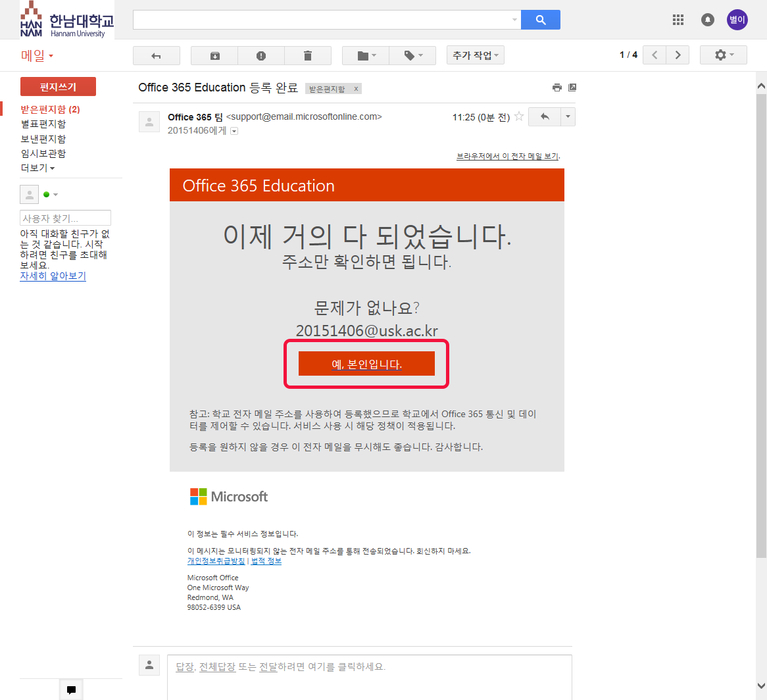Click the chat bubble icon at the bottom of the sidebar
This screenshot has width=767, height=700.
coord(72,689)
